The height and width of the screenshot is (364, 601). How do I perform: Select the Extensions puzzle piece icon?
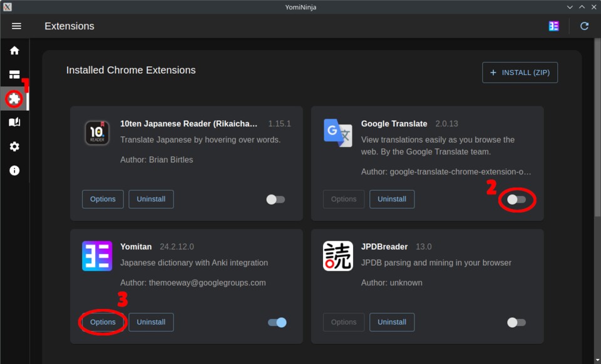pyautogui.click(x=14, y=99)
